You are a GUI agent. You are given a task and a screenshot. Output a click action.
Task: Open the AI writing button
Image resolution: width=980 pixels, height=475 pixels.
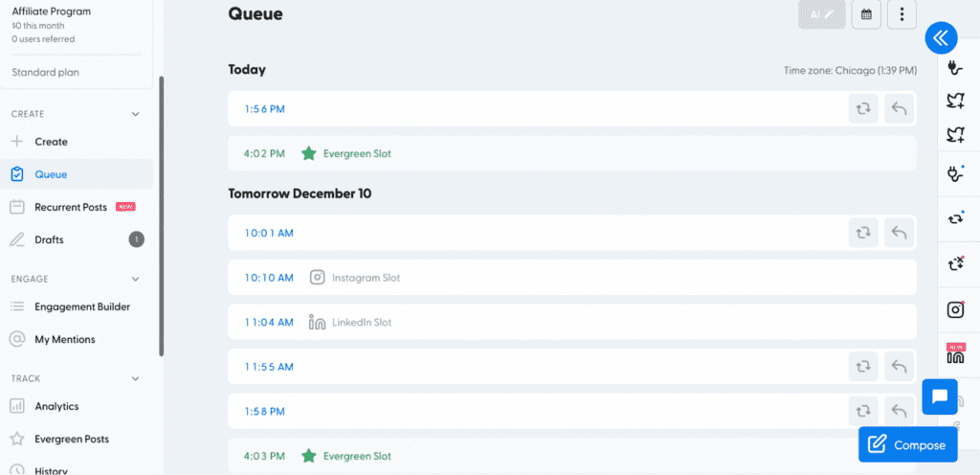[822, 14]
